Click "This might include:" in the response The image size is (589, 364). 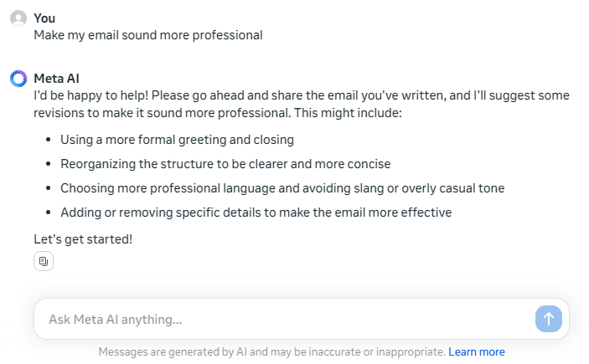348,113
